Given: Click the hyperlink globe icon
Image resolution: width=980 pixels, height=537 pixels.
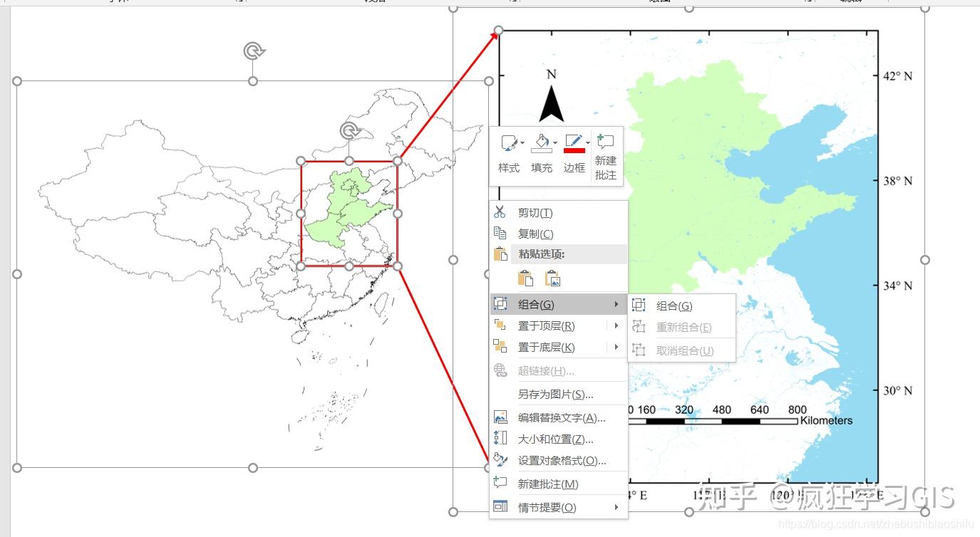Looking at the screenshot, I should (x=500, y=370).
